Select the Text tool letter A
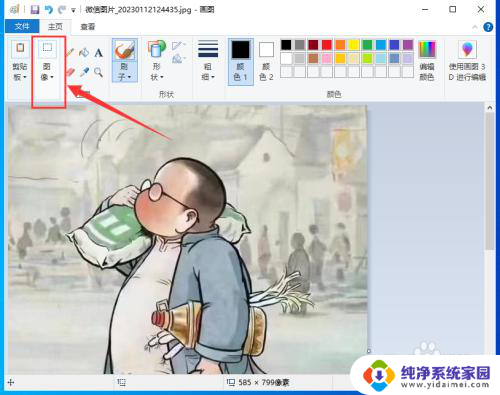Screen dimensions: 500x395 pyautogui.click(x=98, y=53)
